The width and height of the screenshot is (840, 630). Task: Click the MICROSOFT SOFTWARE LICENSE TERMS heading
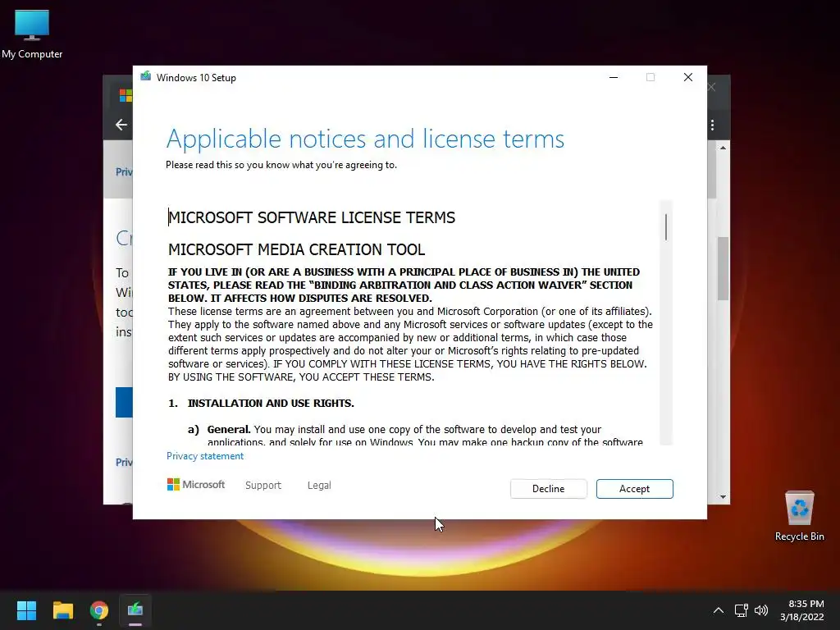pos(312,217)
